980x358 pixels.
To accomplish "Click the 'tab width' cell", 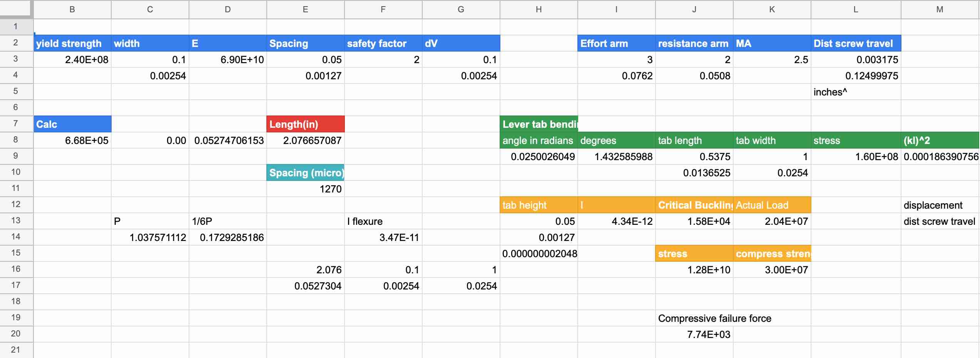I will point(772,141).
